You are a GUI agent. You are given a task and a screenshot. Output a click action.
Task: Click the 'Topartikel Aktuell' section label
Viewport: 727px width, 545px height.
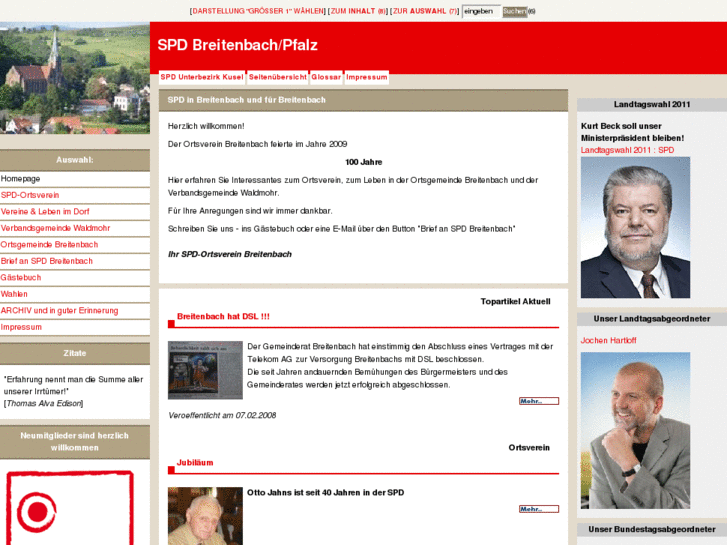(x=515, y=301)
